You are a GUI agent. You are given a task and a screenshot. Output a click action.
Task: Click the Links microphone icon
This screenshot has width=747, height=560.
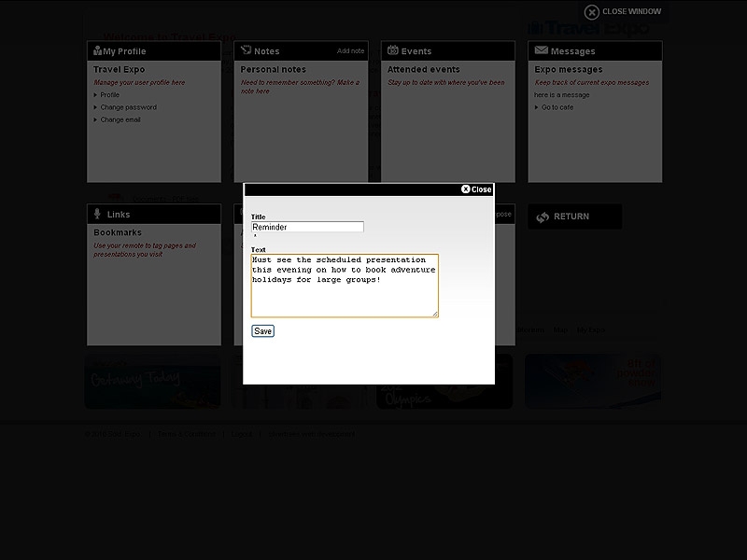tap(97, 214)
